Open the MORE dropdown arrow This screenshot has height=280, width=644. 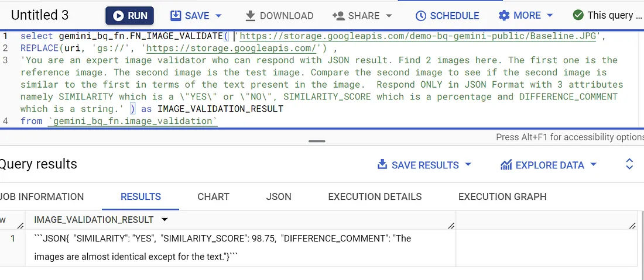click(x=550, y=16)
